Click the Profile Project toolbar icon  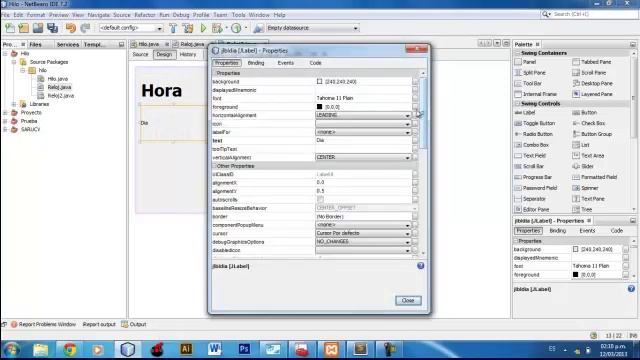236,28
